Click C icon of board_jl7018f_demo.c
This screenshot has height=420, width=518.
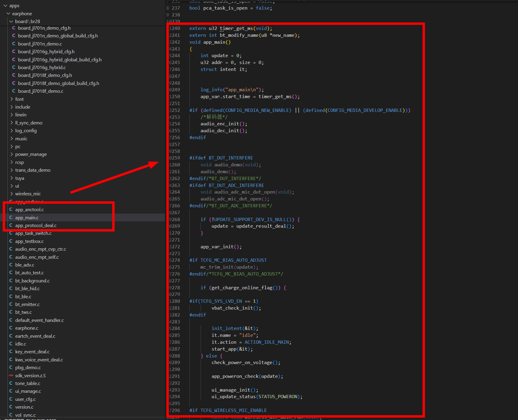(14, 91)
